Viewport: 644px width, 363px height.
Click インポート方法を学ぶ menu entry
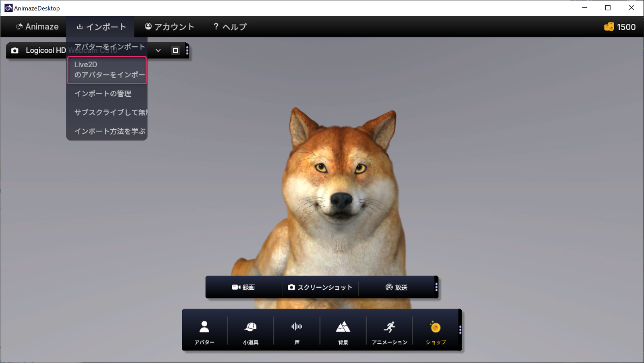click(109, 131)
